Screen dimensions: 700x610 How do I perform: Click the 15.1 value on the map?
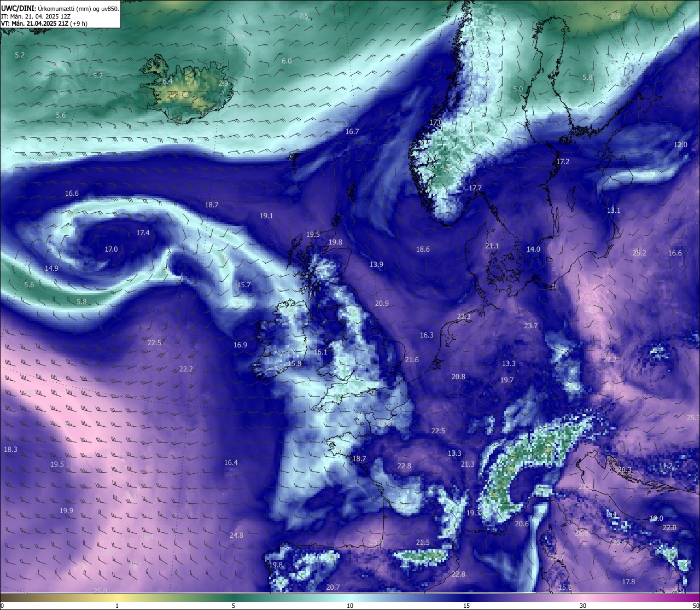(565, 587)
